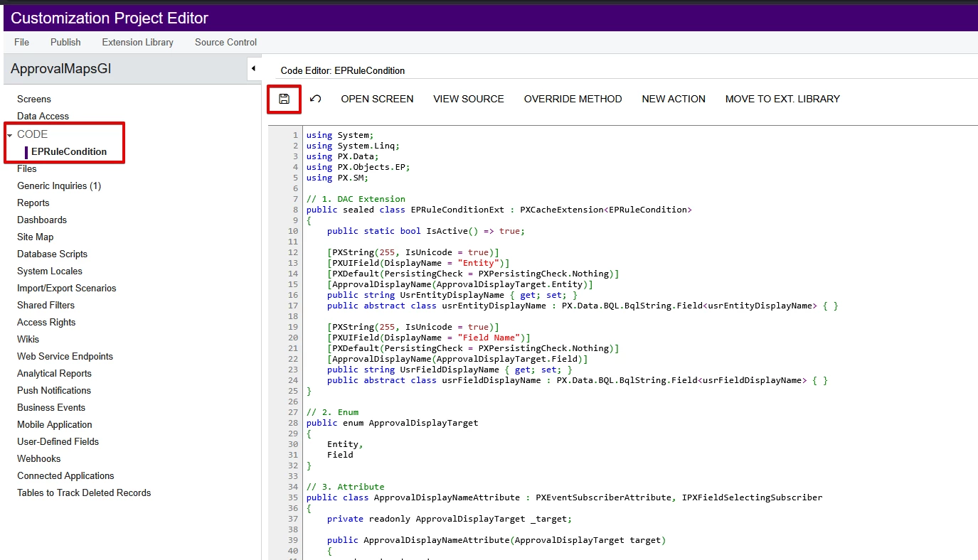Open Import/Export Scenarios
The image size is (978, 560).
coord(67,288)
